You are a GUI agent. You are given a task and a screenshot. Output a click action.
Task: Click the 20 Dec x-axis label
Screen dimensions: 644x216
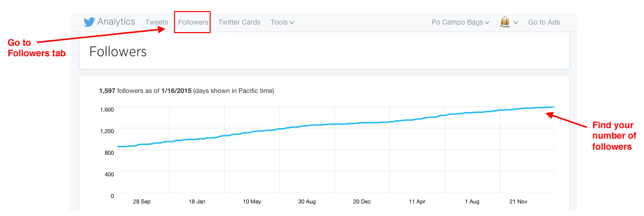click(362, 201)
